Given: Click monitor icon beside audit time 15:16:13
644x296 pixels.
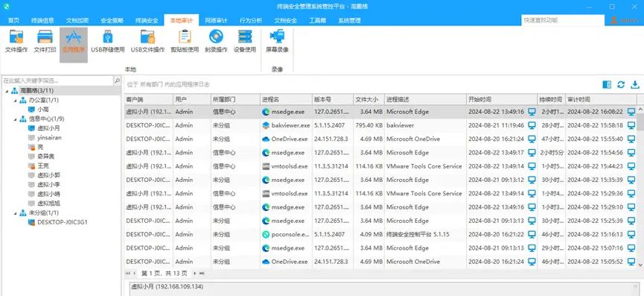Looking at the screenshot, I should coord(631,234).
